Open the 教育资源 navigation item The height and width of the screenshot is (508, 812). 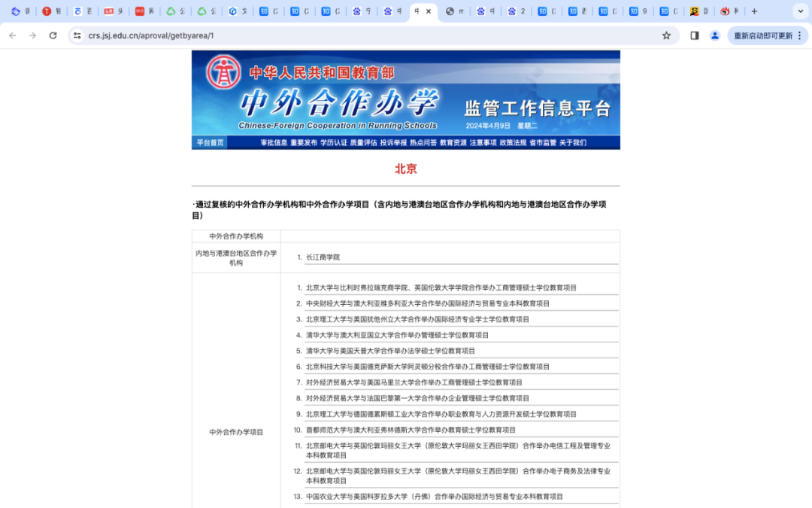(453, 142)
